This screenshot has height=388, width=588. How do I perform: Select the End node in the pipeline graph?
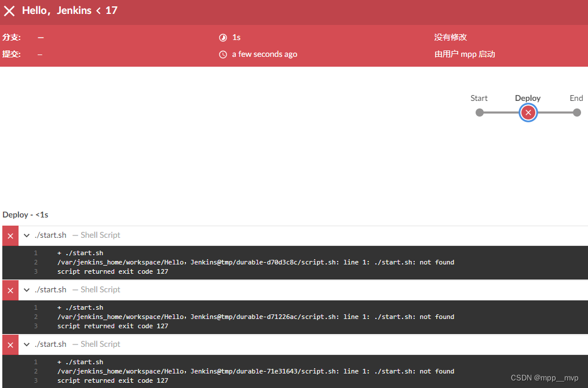pos(577,113)
